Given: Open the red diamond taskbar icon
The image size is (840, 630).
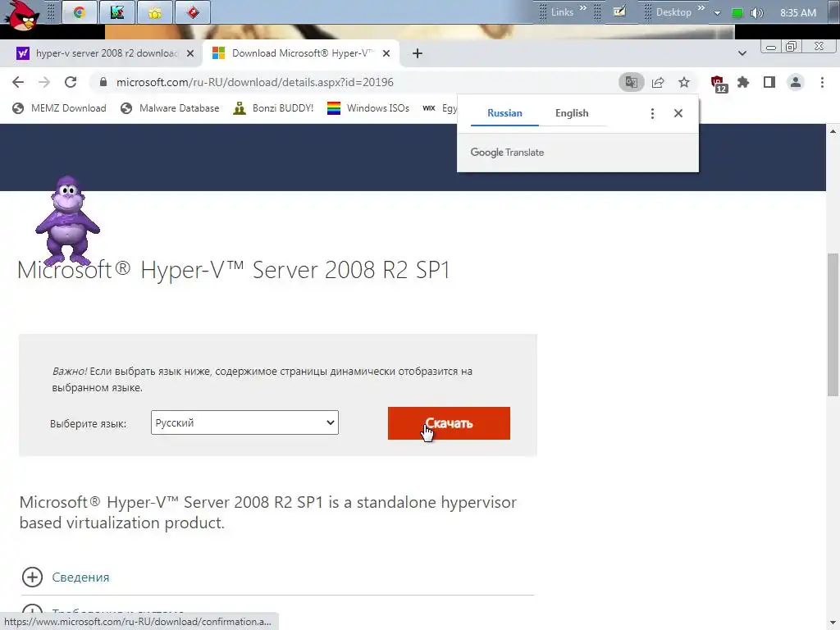Looking at the screenshot, I should (x=193, y=12).
